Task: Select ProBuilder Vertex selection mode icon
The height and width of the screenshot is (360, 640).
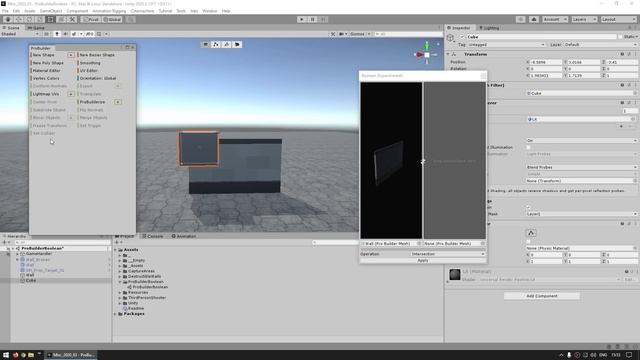Action: 216,44
